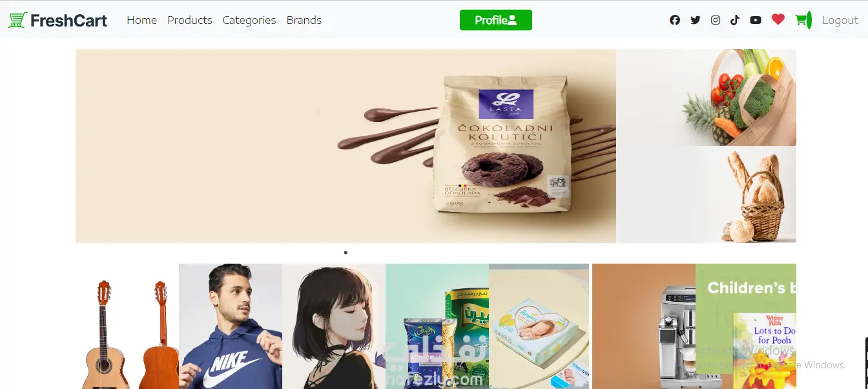Viewport: 868px width, 389px height.
Task: Open the vegetables grocery bag image
Action: 706,98
